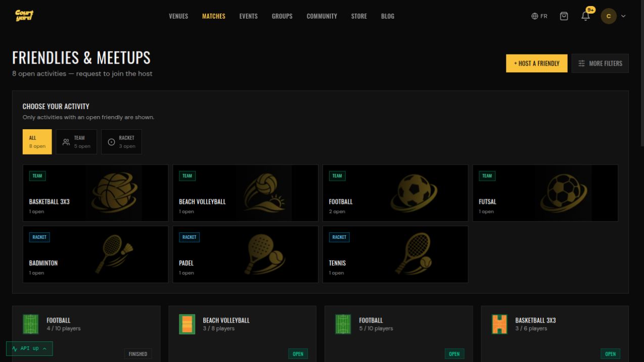Open the COMMUNITY menu item
This screenshot has width=644, height=362.
click(x=321, y=16)
